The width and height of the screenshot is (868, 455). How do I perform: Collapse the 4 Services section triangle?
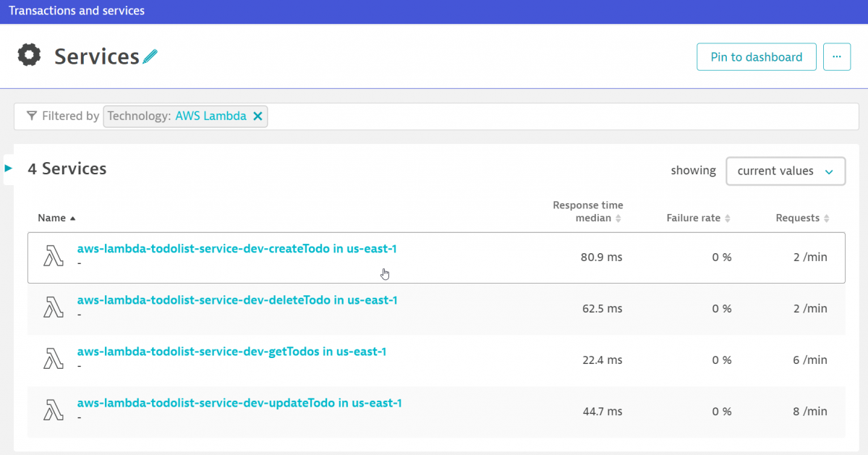(x=7, y=169)
